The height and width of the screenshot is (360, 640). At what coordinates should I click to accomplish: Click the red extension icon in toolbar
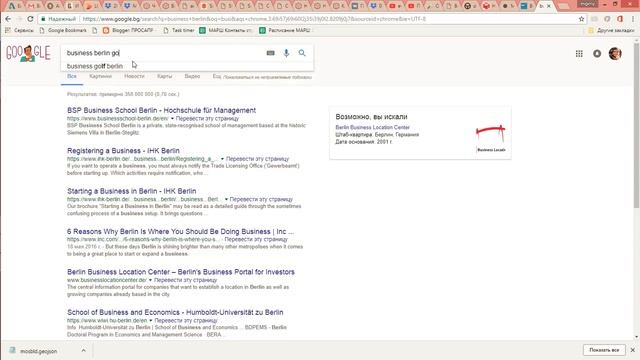[x=620, y=19]
